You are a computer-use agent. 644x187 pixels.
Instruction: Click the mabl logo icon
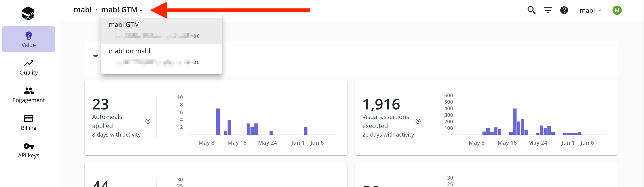(28, 13)
